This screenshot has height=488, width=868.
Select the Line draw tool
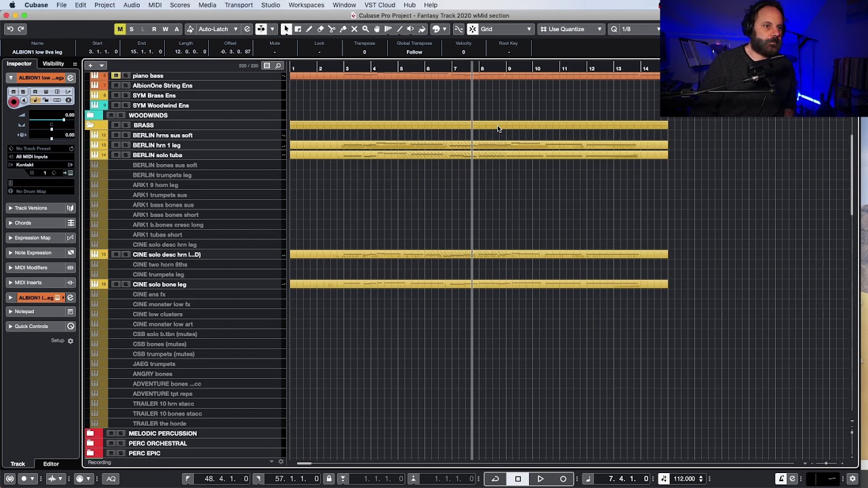click(399, 28)
